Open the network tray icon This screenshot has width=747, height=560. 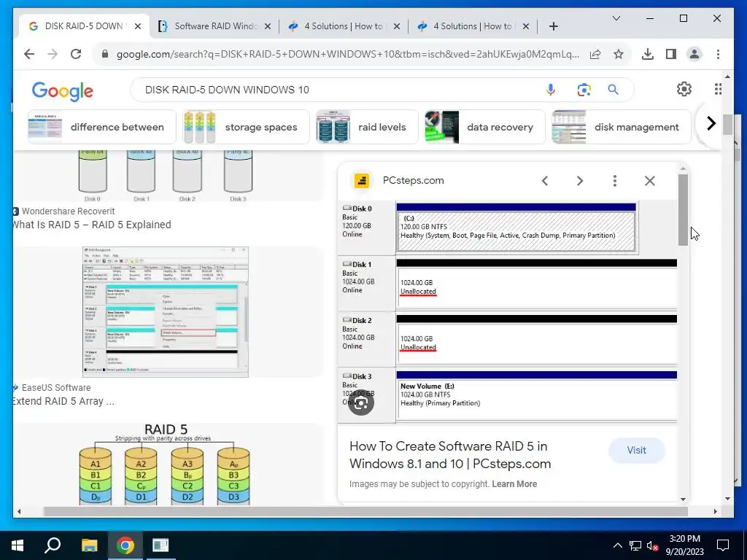[635, 545]
